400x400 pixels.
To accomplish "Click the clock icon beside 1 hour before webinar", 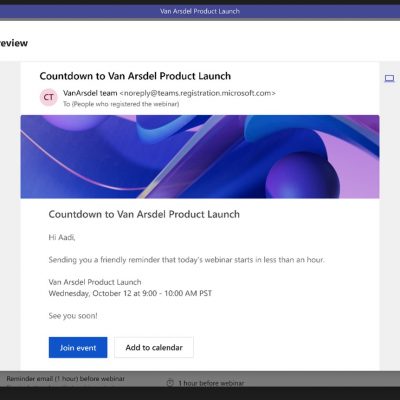I will 170,383.
